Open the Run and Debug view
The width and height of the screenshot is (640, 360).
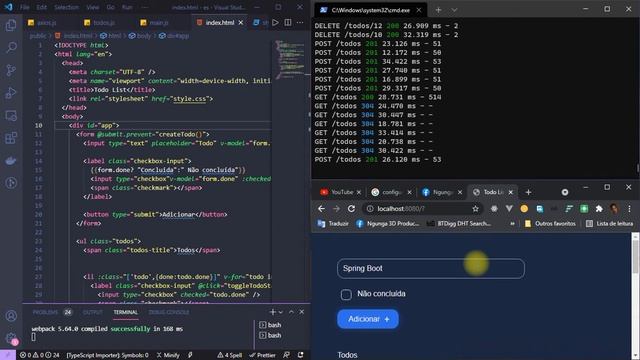coord(11,93)
